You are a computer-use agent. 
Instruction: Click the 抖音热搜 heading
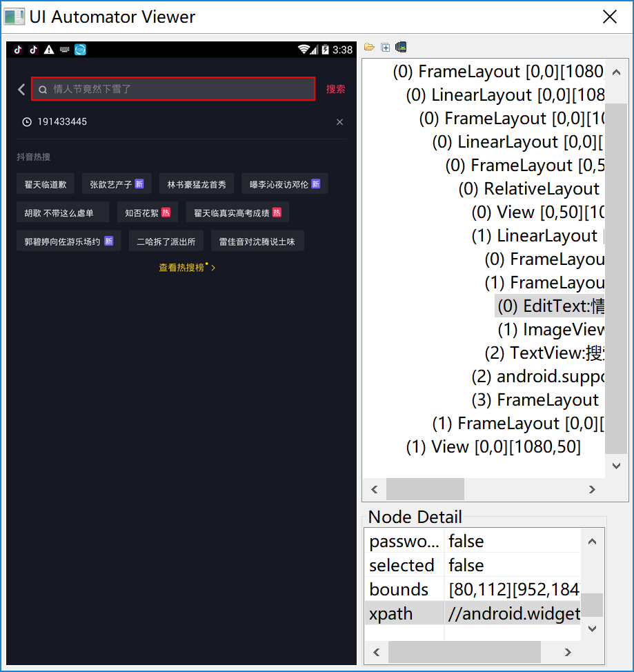tap(33, 157)
